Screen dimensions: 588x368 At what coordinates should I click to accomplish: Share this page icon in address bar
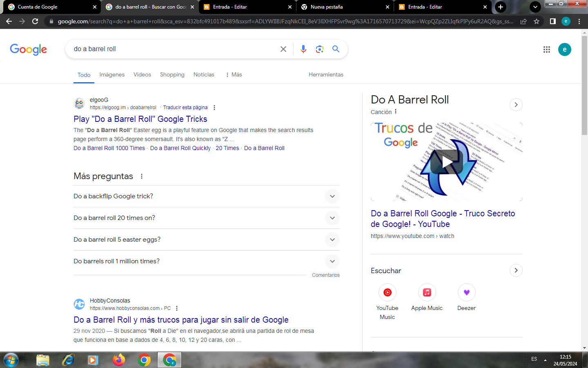523,21
